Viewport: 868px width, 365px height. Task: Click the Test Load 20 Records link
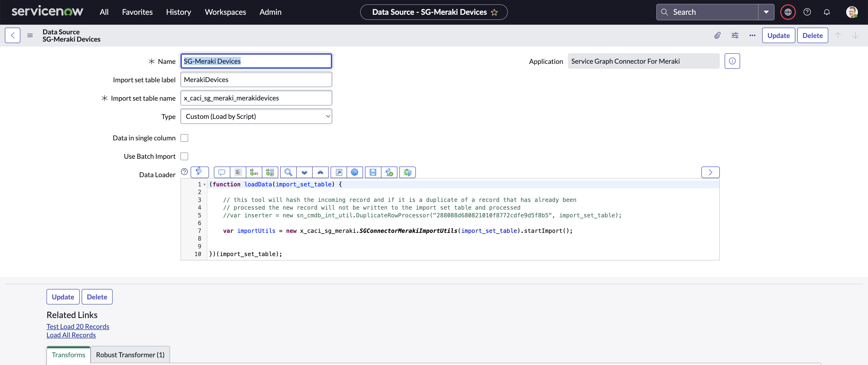tap(78, 326)
